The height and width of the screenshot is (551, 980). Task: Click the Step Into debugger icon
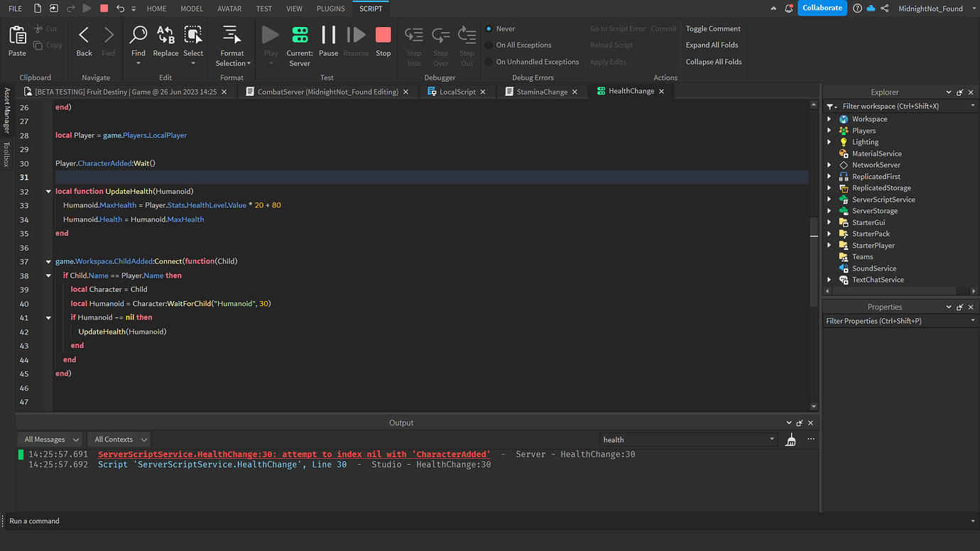coord(413,33)
